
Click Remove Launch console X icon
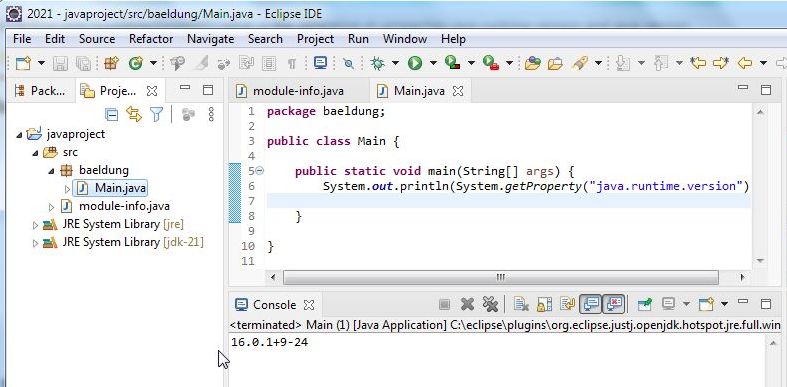click(x=467, y=304)
